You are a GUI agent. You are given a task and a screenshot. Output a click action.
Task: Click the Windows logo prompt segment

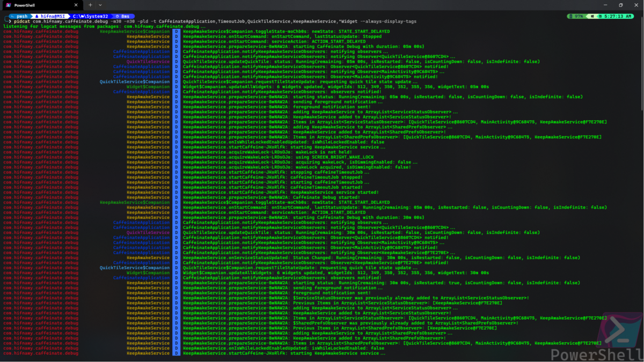[x=591, y=16]
